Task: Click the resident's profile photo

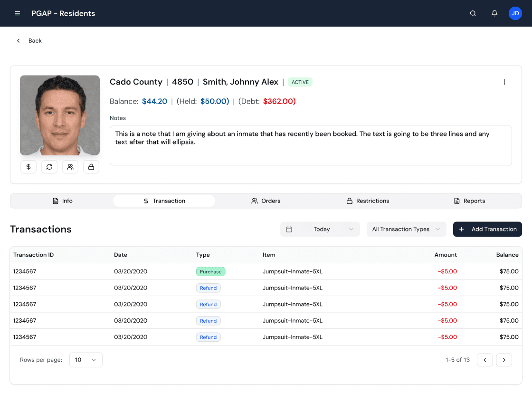Action: 60,115
